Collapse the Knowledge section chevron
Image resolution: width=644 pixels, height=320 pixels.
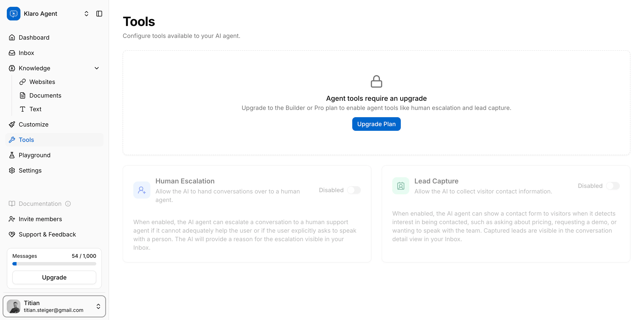(96, 68)
